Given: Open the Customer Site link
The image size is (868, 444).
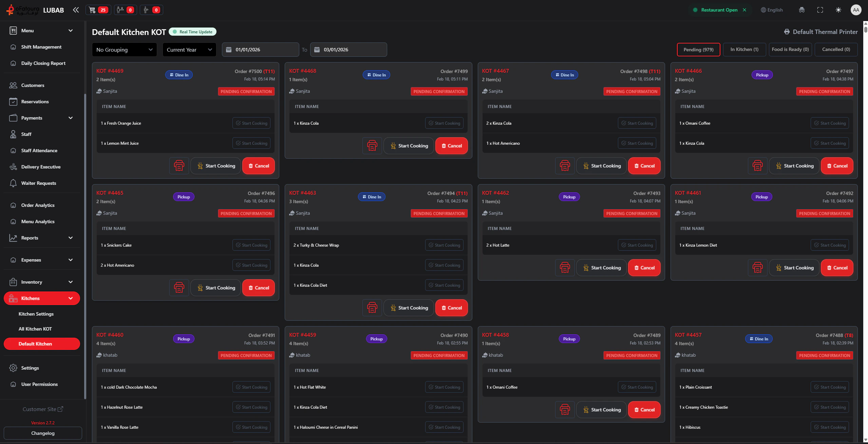Looking at the screenshot, I should (43, 409).
